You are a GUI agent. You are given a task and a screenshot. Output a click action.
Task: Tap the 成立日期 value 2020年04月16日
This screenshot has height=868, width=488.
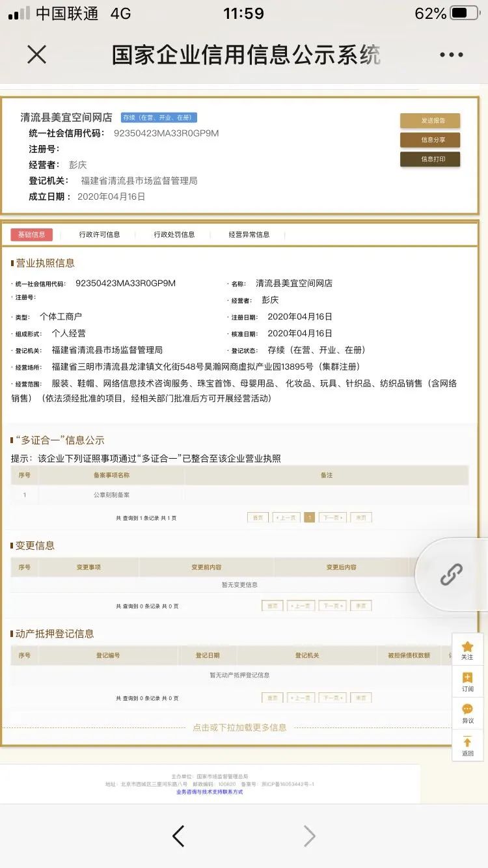click(111, 196)
